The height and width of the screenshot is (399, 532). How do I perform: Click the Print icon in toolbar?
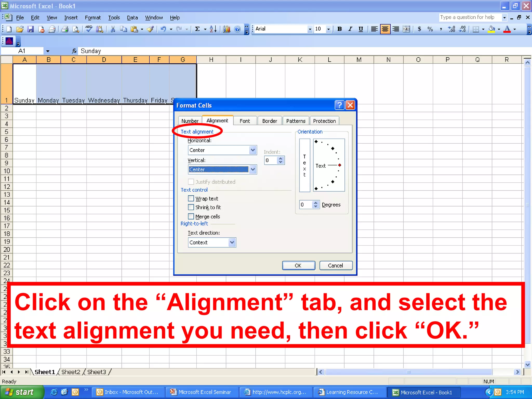tap(65, 29)
